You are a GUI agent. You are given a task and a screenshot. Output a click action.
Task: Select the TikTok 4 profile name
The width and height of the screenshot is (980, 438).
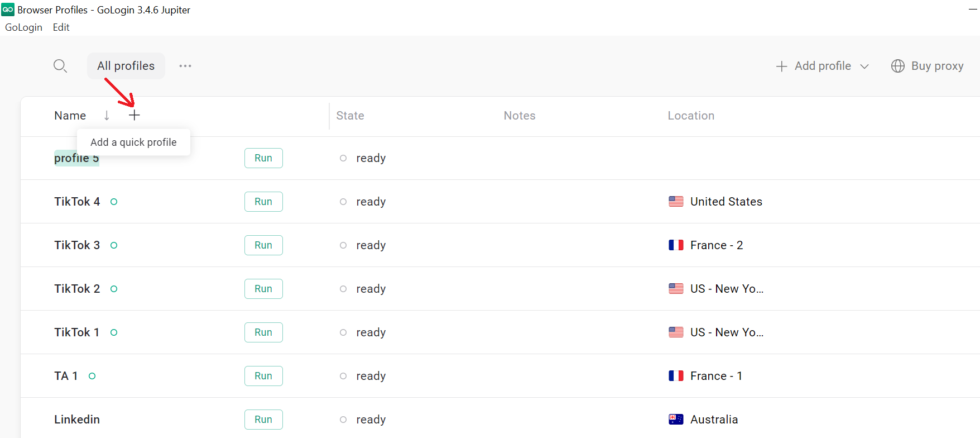[77, 202]
